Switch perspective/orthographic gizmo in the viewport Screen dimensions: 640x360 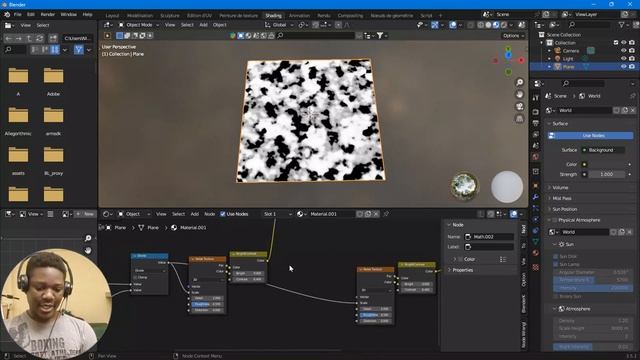(x=520, y=119)
